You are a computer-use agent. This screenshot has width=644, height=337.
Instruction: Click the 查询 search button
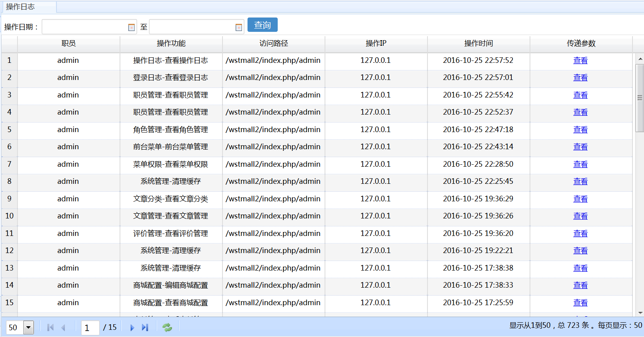tap(263, 25)
